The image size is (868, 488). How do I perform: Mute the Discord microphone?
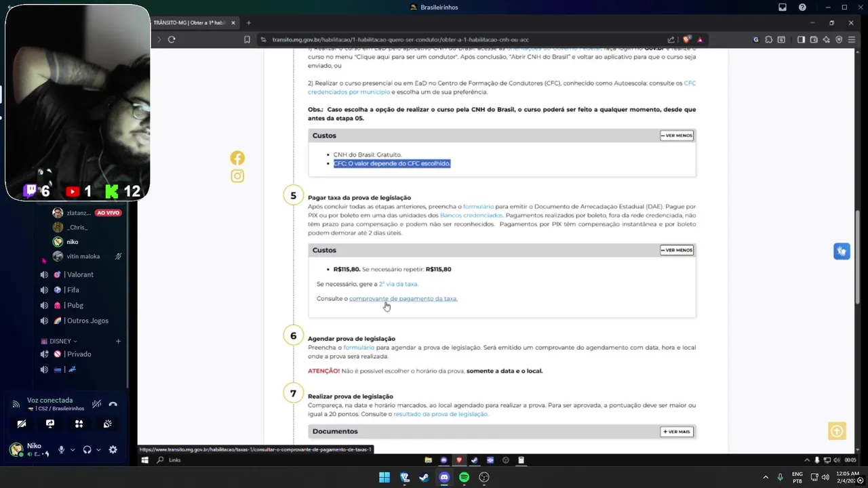[61, 449]
